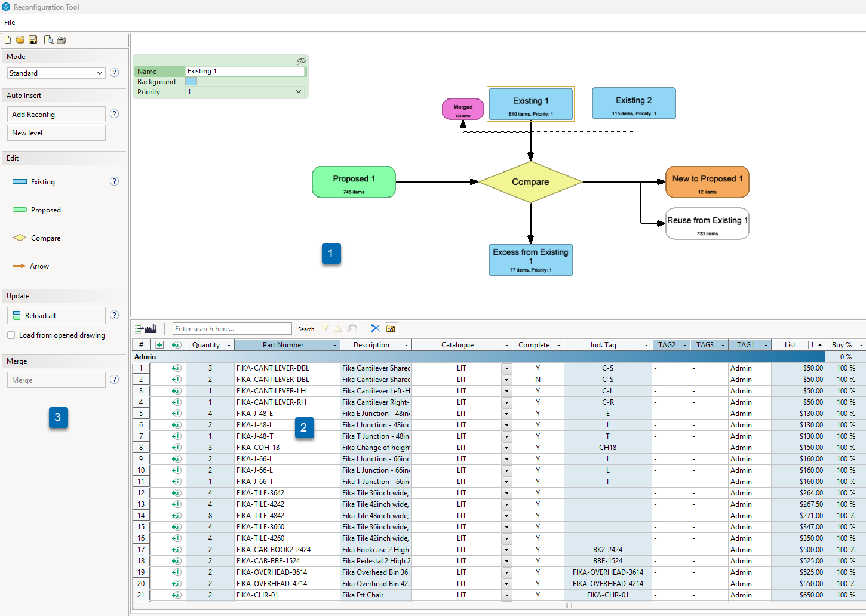Click the Add Reconfig button

pos(56,114)
